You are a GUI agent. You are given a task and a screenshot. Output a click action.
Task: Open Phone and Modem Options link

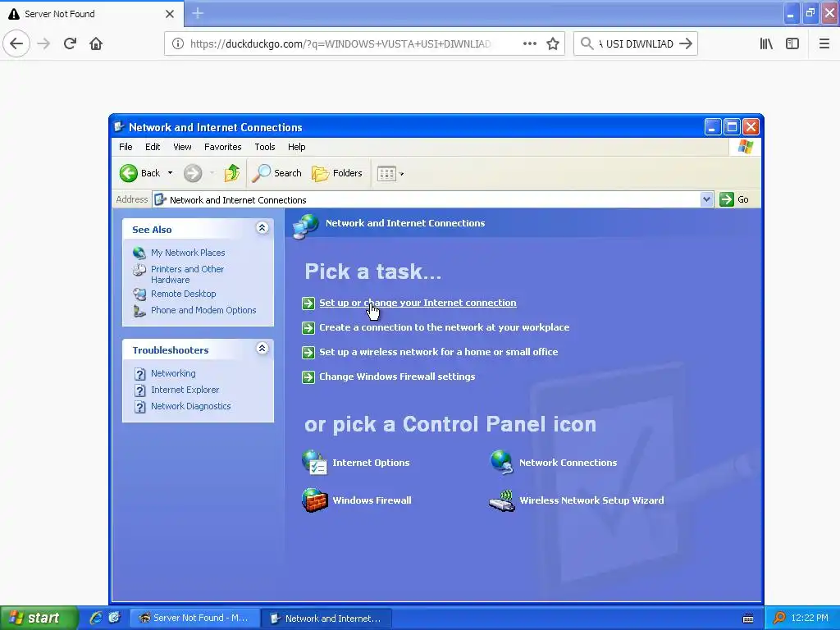click(203, 310)
